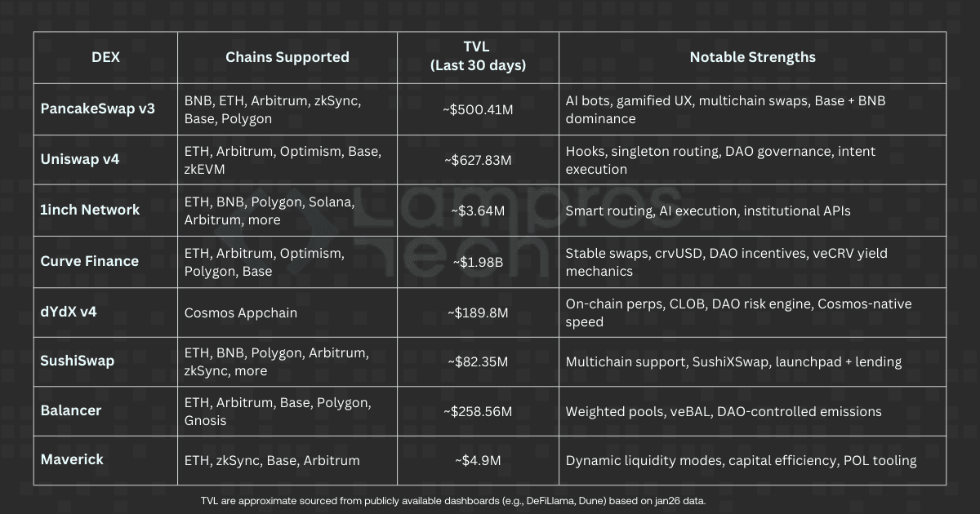The image size is (980, 514).
Task: Select the Uniswap v4 name cell
Action: [x=79, y=160]
